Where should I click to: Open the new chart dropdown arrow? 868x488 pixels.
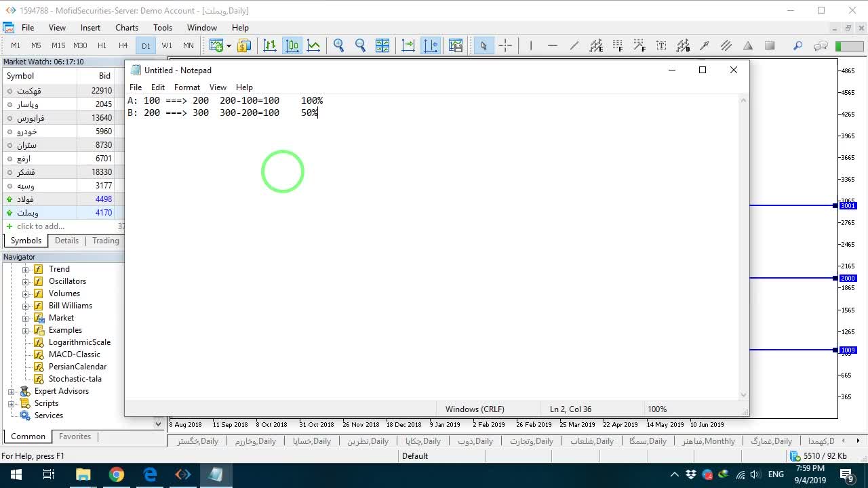point(229,45)
